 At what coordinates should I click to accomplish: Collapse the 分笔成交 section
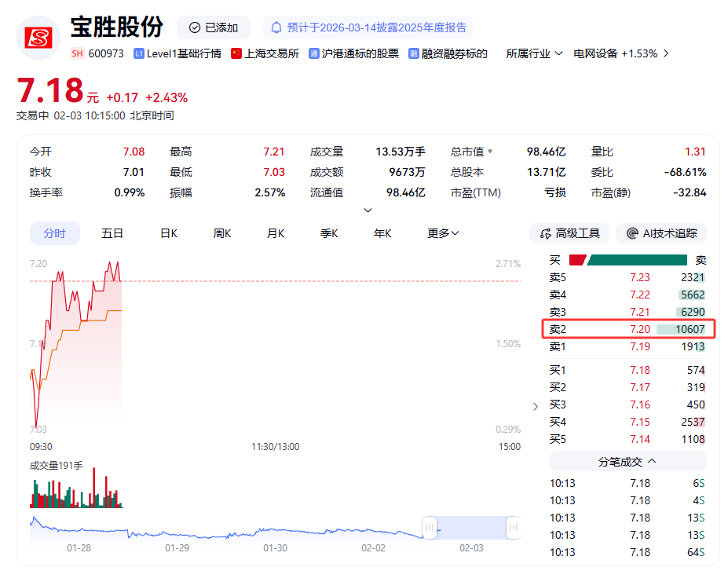[627, 462]
